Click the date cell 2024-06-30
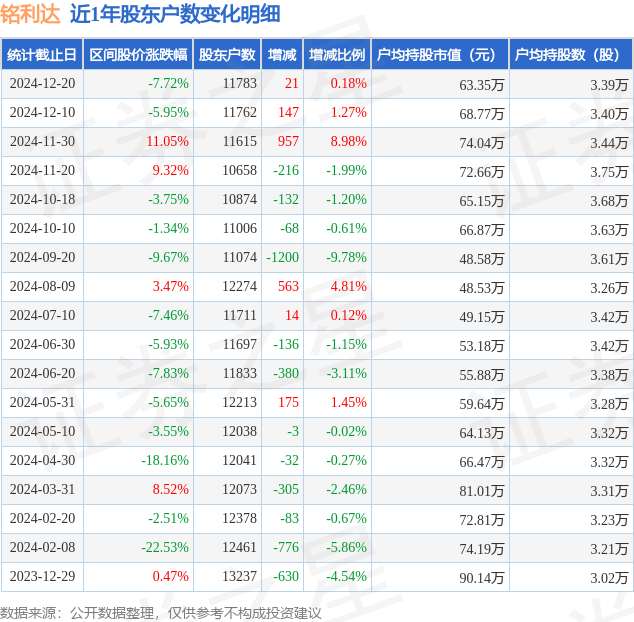The width and height of the screenshot is (634, 622). (x=42, y=345)
